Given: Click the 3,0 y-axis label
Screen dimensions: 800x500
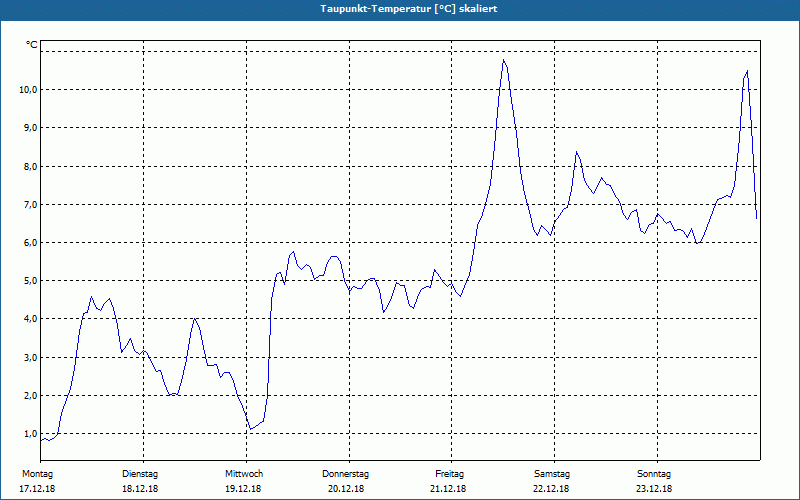Looking at the screenshot, I should (30, 357).
